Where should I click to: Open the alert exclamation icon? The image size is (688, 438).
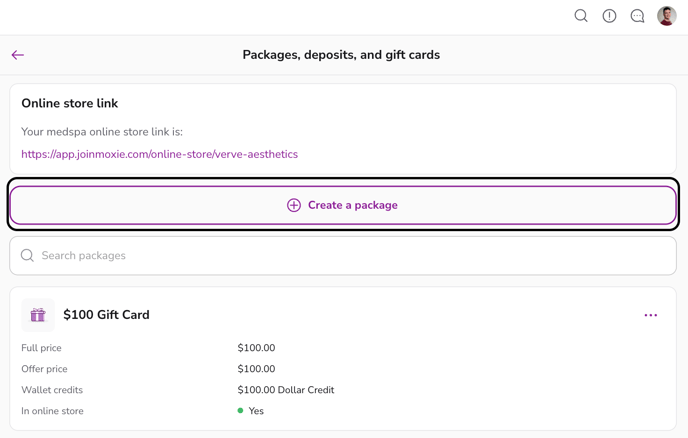609,16
